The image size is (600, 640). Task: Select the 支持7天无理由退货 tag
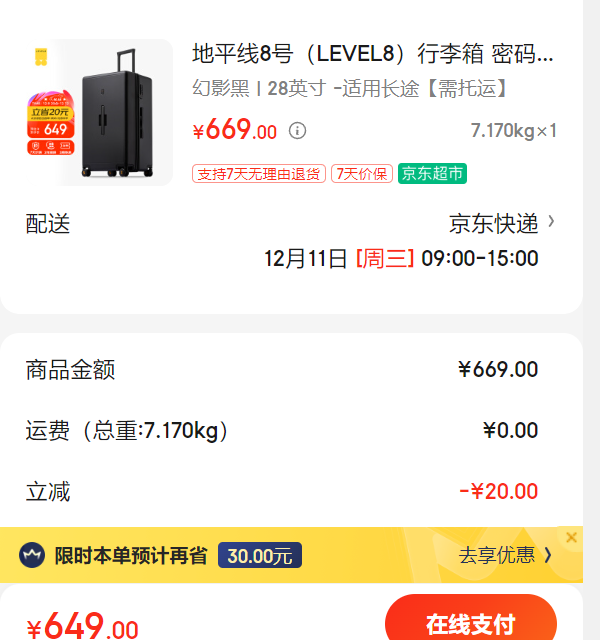[x=259, y=174]
